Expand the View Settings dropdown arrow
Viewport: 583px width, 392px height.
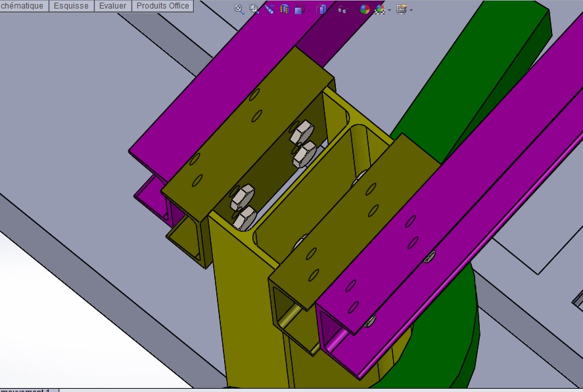(x=411, y=10)
